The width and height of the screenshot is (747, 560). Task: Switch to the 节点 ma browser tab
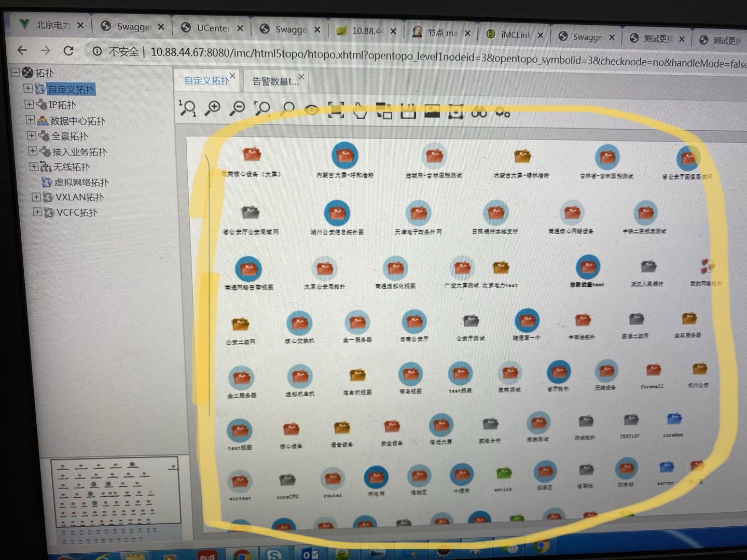click(x=442, y=33)
